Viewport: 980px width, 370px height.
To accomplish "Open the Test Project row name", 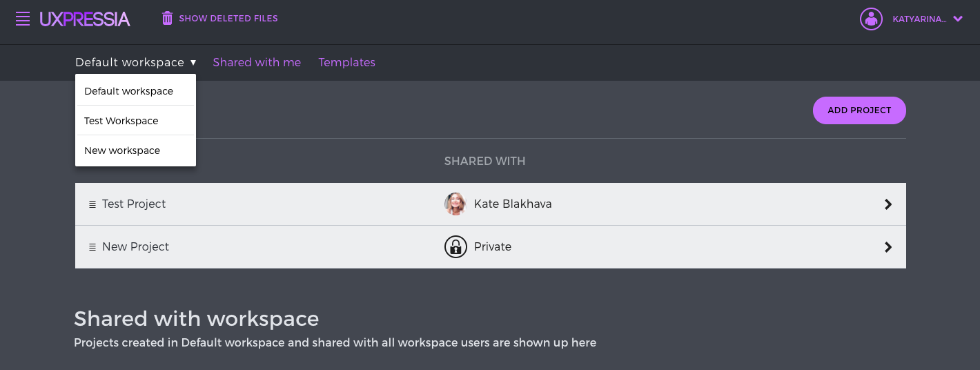I will click(134, 204).
